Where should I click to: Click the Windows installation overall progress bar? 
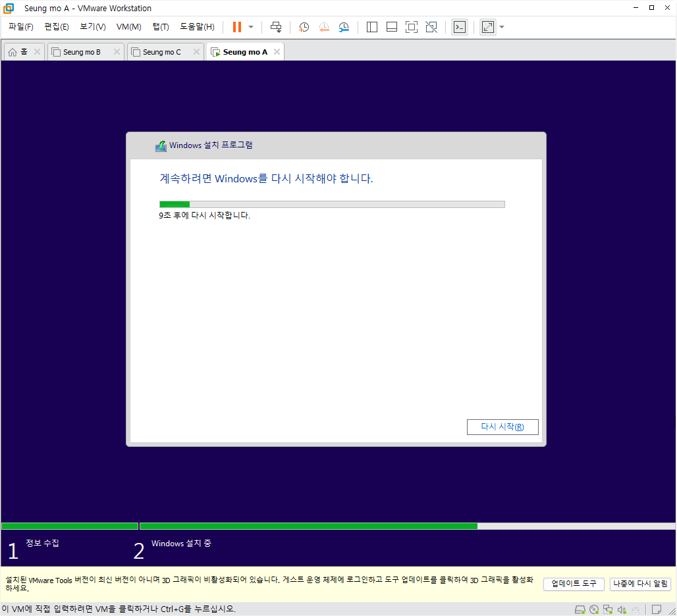pos(407,526)
